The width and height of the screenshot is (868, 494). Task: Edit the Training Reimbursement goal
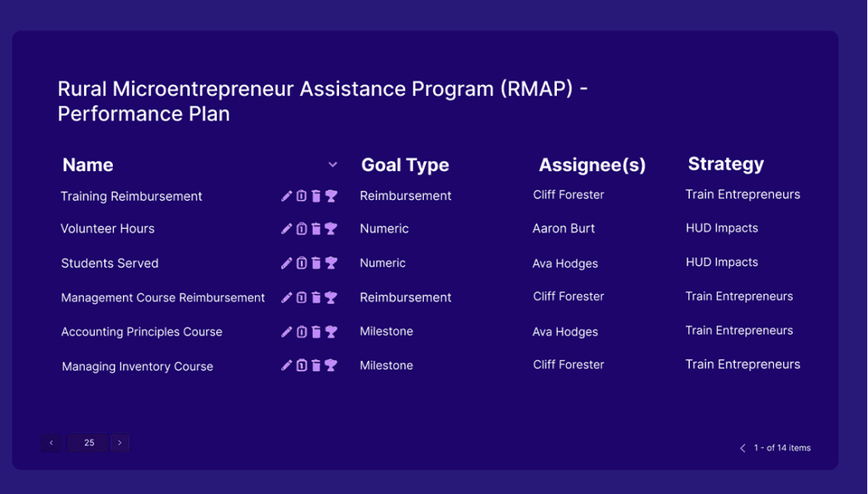287,195
